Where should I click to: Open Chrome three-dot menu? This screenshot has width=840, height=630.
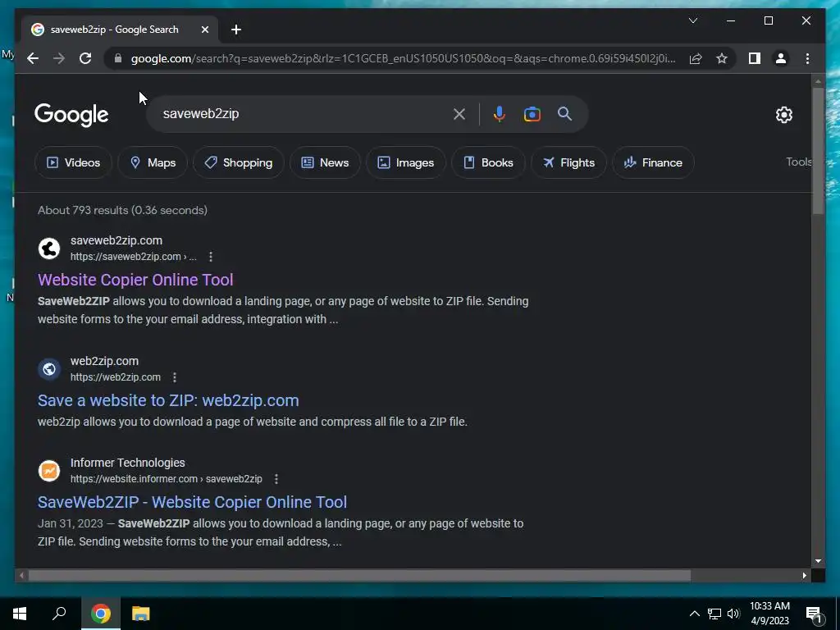807,58
